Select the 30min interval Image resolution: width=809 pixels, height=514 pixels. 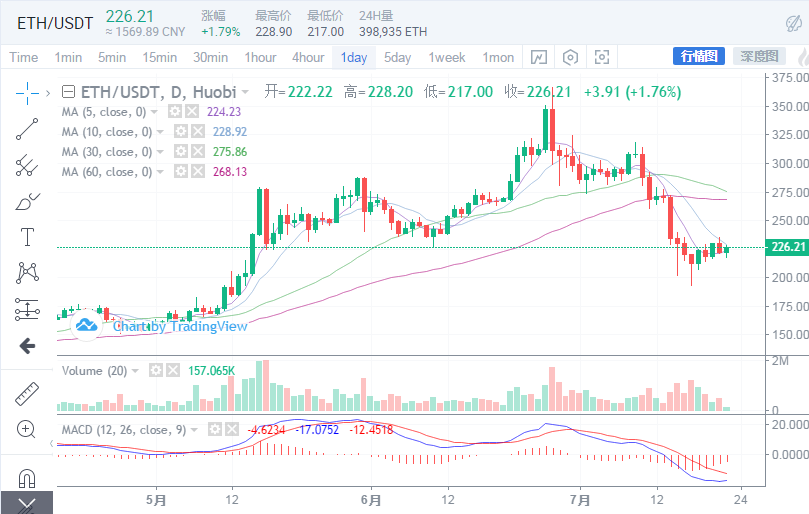pyautogui.click(x=211, y=57)
